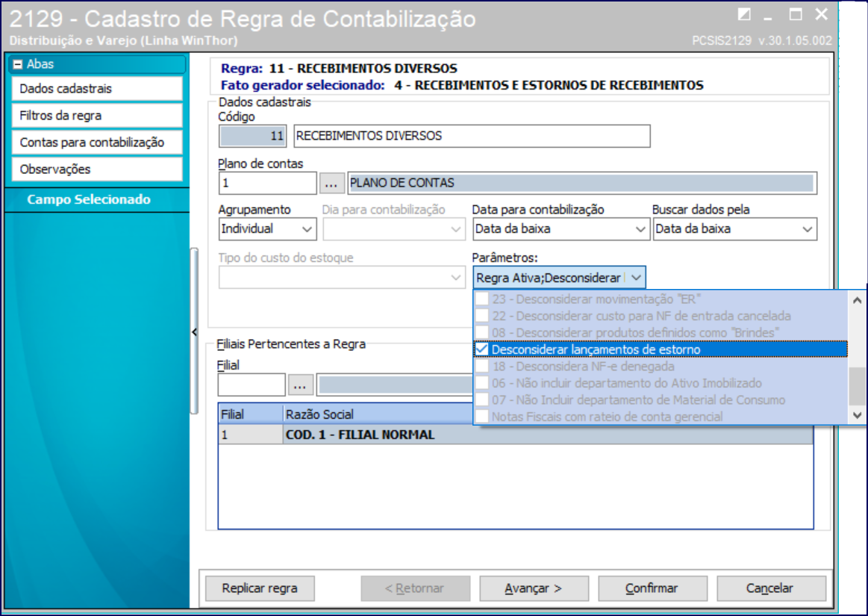Open the Observações tab
The width and height of the screenshot is (868, 616).
pyautogui.click(x=97, y=169)
